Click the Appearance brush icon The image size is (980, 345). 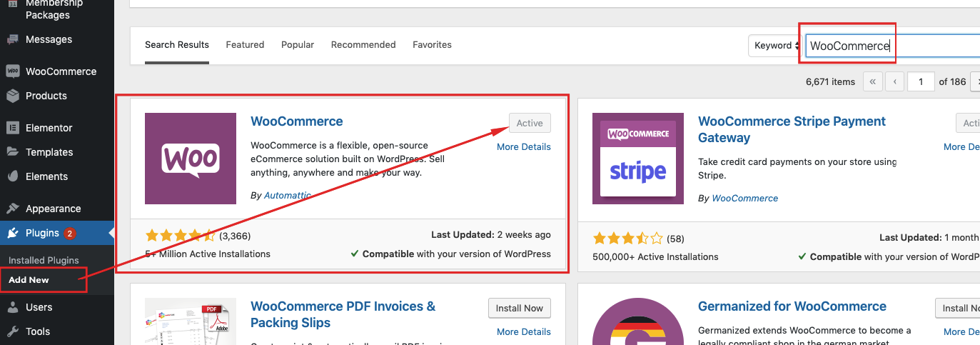click(x=12, y=209)
